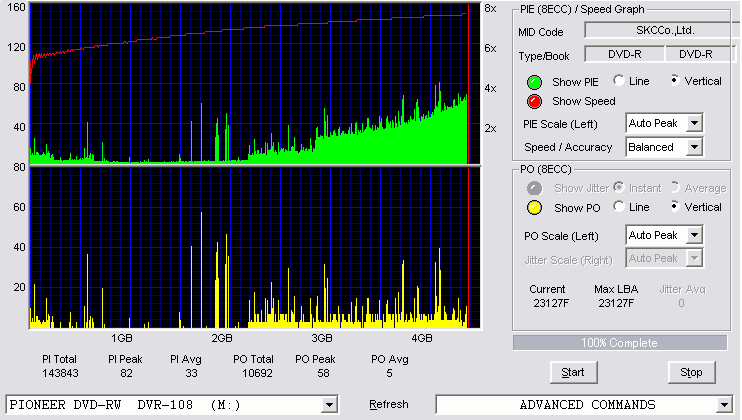Screen dimensions: 742x420
Task: Click the Current LBA value 23127F
Action: pyautogui.click(x=551, y=303)
